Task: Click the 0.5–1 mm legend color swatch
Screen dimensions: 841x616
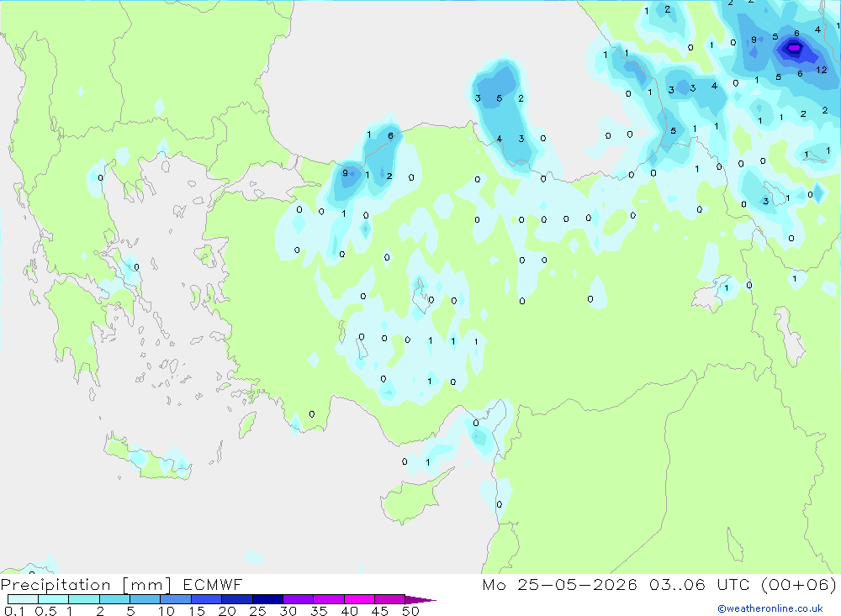Action: pyautogui.click(x=54, y=599)
